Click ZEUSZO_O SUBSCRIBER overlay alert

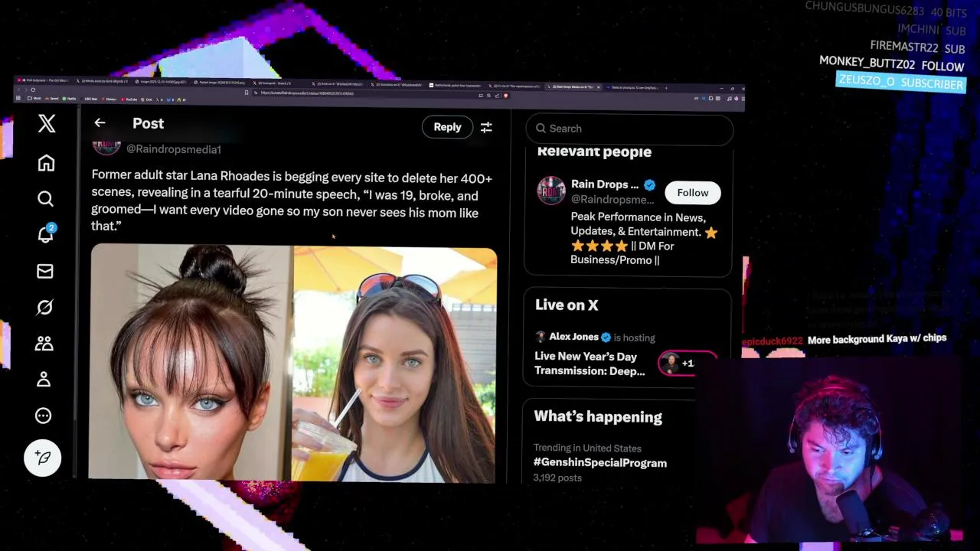(x=900, y=83)
